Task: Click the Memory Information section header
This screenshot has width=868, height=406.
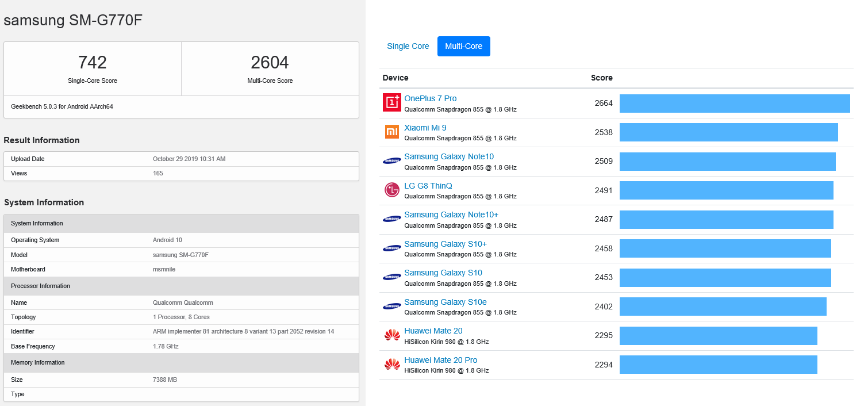Action: [x=181, y=362]
